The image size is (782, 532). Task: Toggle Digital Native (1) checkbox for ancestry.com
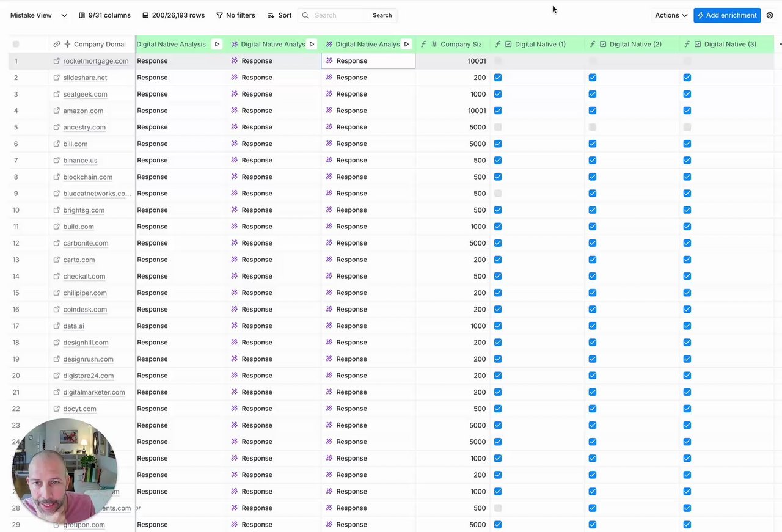(498, 127)
